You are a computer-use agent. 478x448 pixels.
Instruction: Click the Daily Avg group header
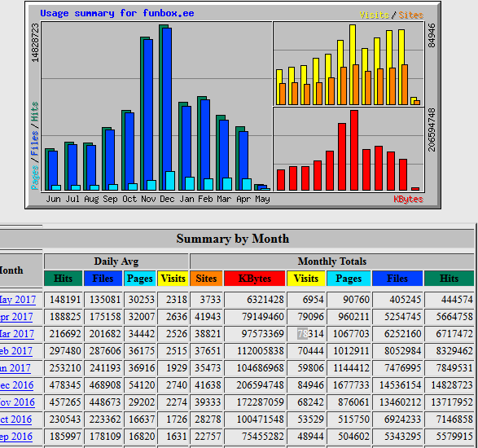[116, 261]
